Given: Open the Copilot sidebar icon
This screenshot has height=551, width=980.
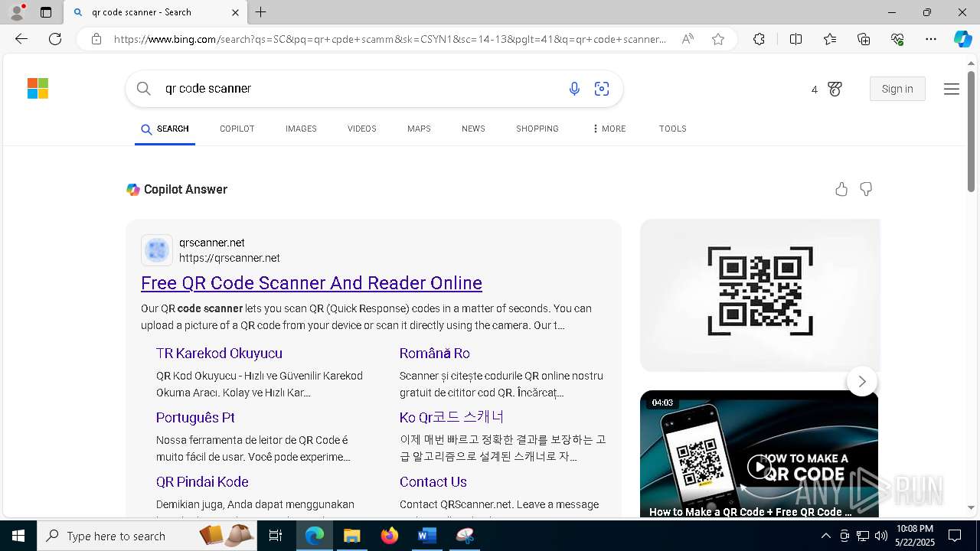Looking at the screenshot, I should (962, 39).
